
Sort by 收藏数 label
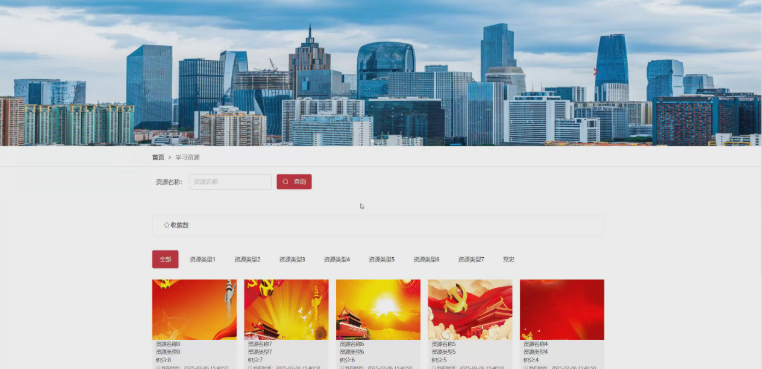point(179,225)
